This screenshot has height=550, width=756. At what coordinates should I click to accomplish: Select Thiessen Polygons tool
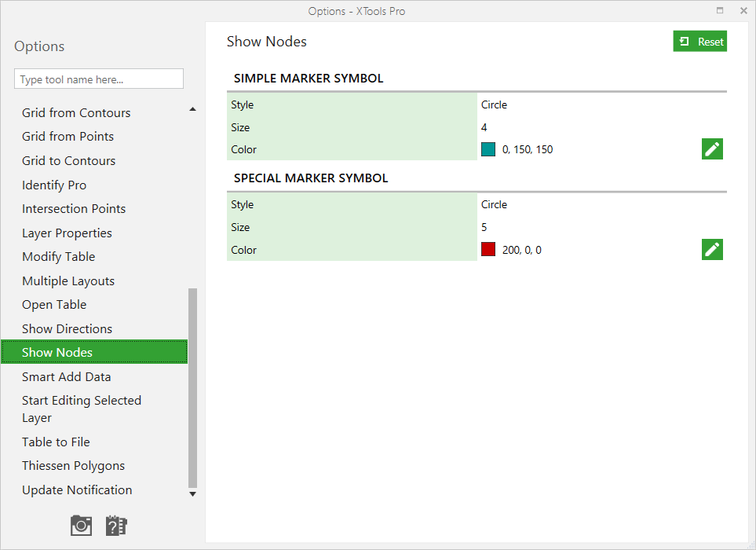[73, 465]
